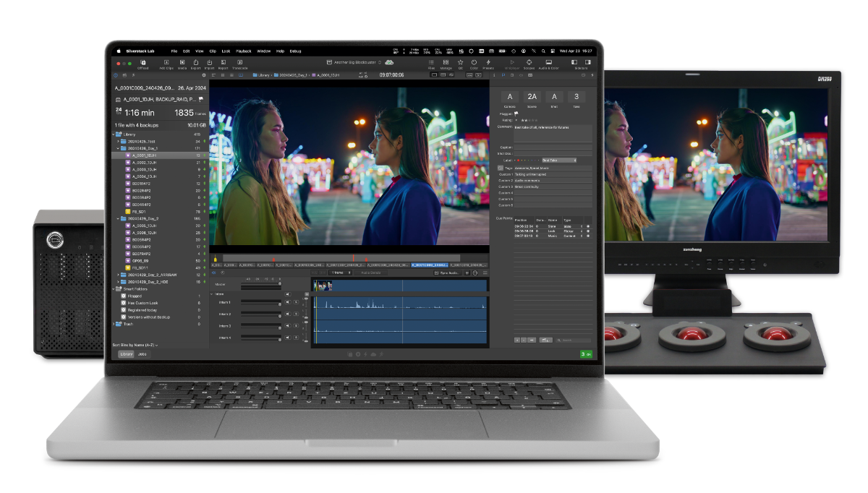This screenshot has width=868, height=493.
Task: Open the Transcode tool in toolbar
Action: [239, 64]
